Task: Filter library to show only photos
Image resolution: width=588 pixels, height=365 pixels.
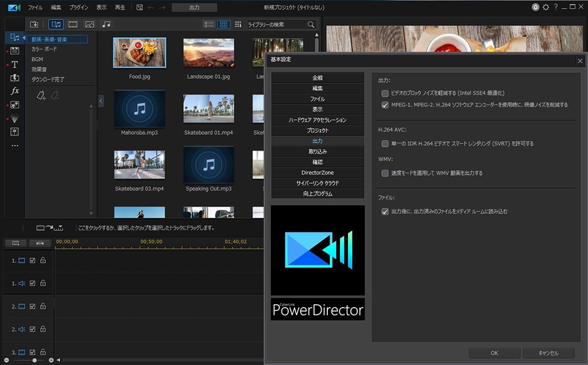Action: click(90, 24)
